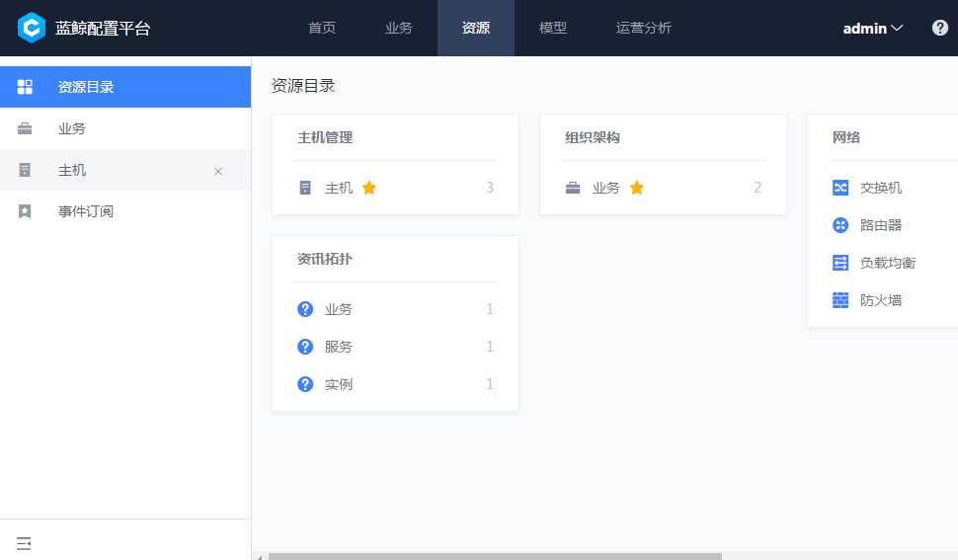The height and width of the screenshot is (560, 958).
Task: Open the help question mark icon
Action: click(x=939, y=28)
